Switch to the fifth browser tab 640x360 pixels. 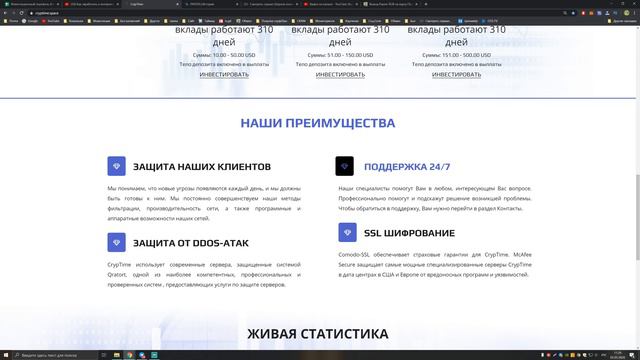click(271, 4)
